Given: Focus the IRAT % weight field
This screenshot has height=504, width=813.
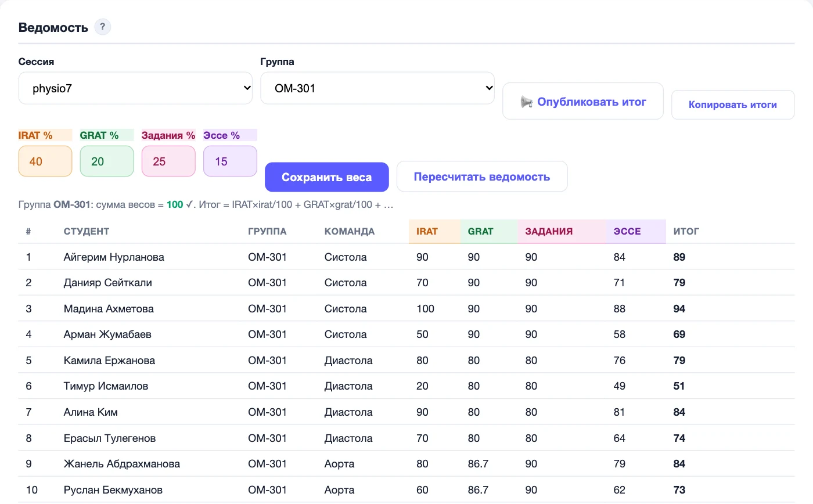Looking at the screenshot, I should 45,161.
